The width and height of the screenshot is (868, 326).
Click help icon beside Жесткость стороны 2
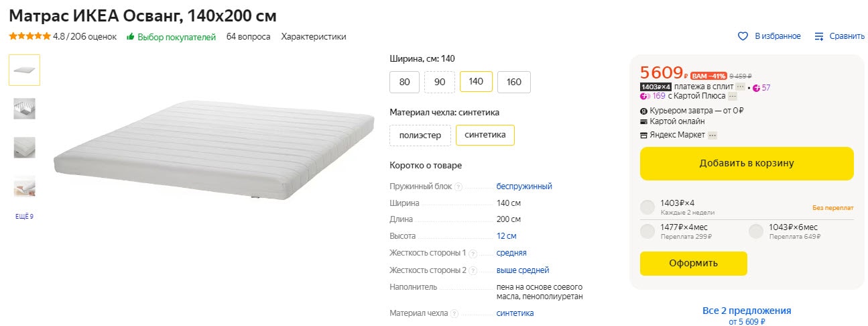pyautogui.click(x=473, y=270)
